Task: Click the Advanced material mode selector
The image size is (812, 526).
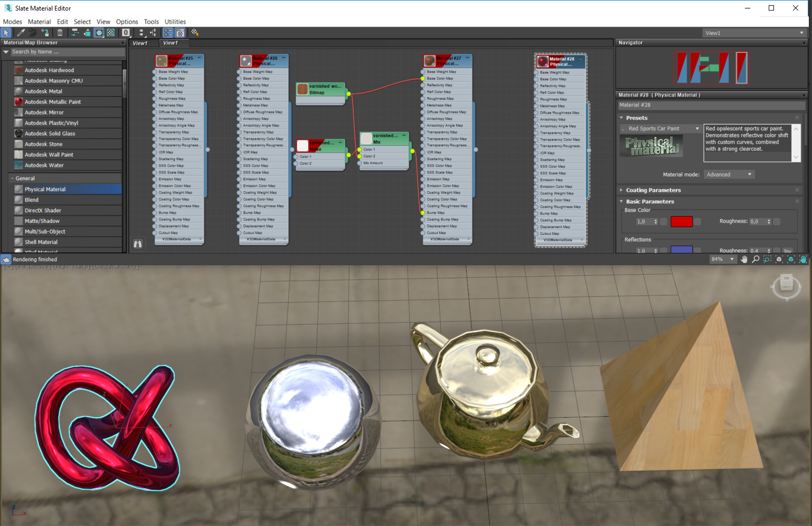Action: point(729,174)
